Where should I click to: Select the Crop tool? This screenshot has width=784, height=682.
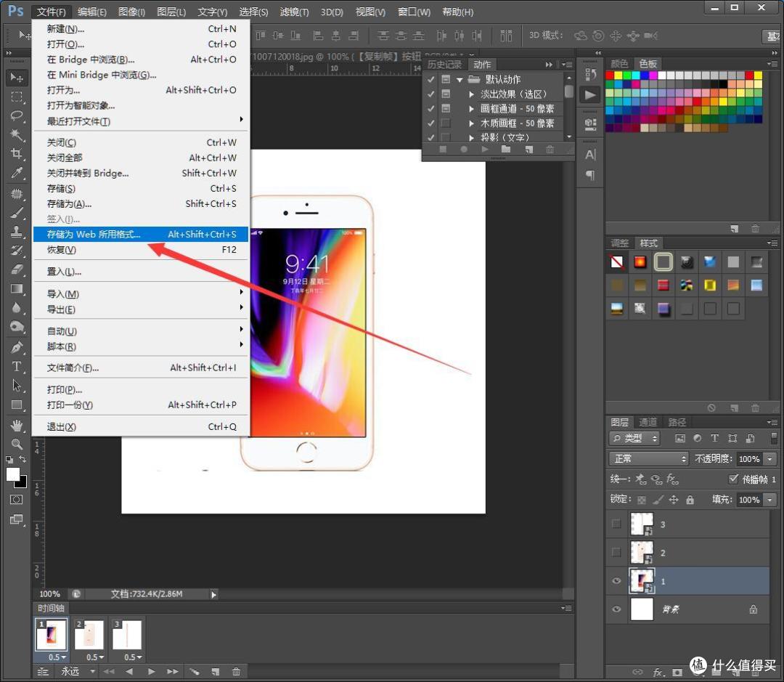tap(17, 153)
